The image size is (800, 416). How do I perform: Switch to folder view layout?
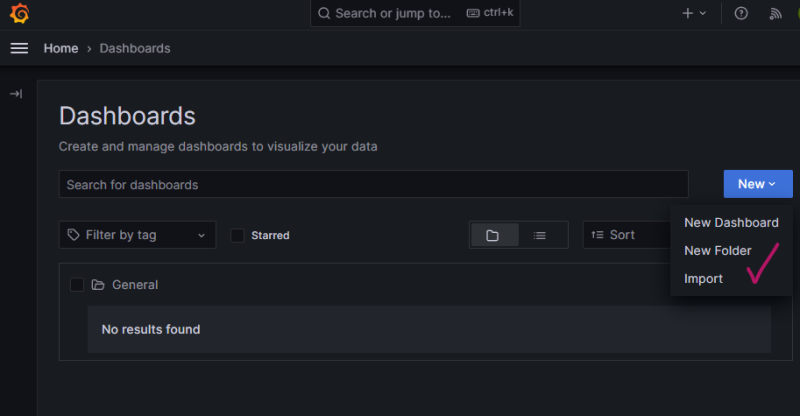pos(493,235)
